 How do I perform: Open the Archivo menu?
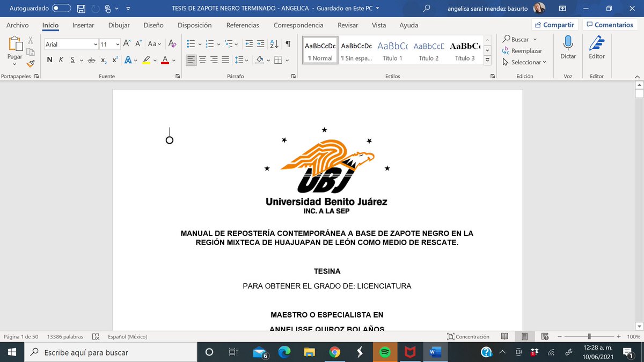(x=18, y=25)
